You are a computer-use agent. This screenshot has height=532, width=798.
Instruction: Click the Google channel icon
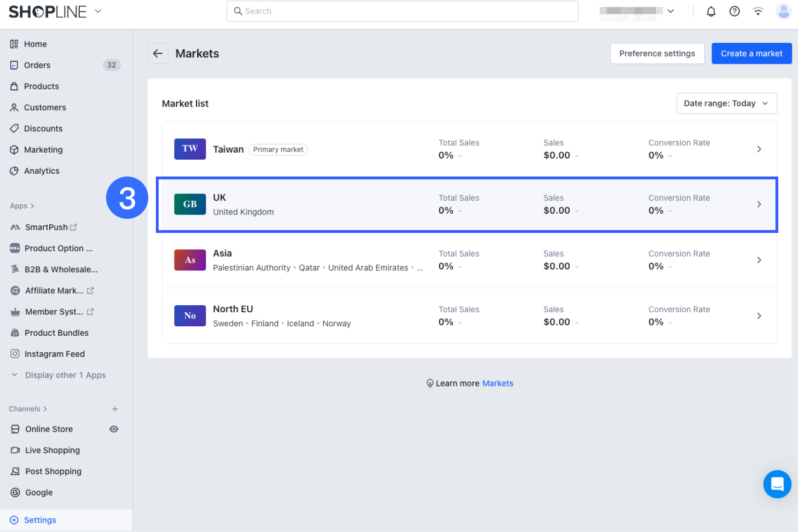tap(15, 493)
